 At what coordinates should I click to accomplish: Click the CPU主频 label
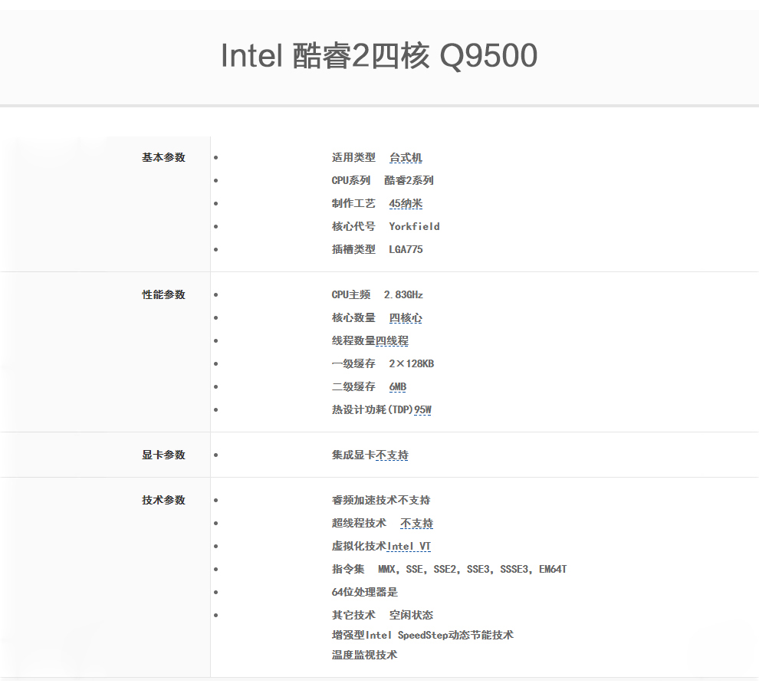(x=351, y=295)
